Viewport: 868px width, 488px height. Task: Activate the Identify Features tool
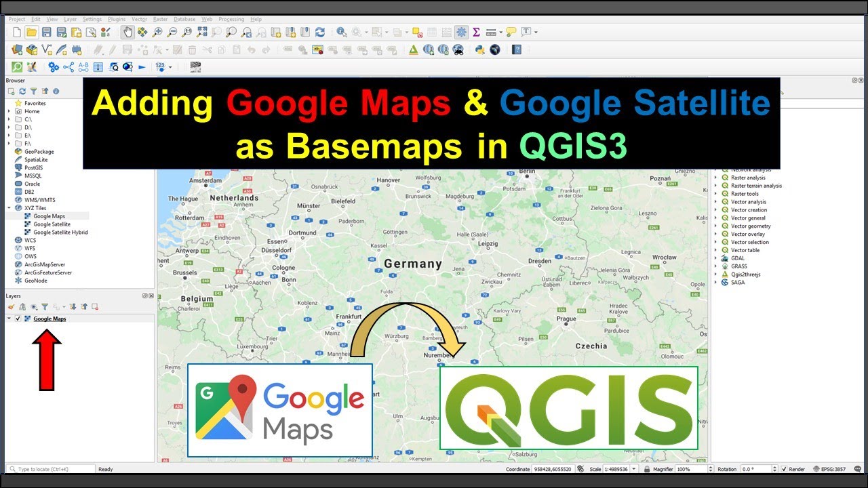coord(341,32)
